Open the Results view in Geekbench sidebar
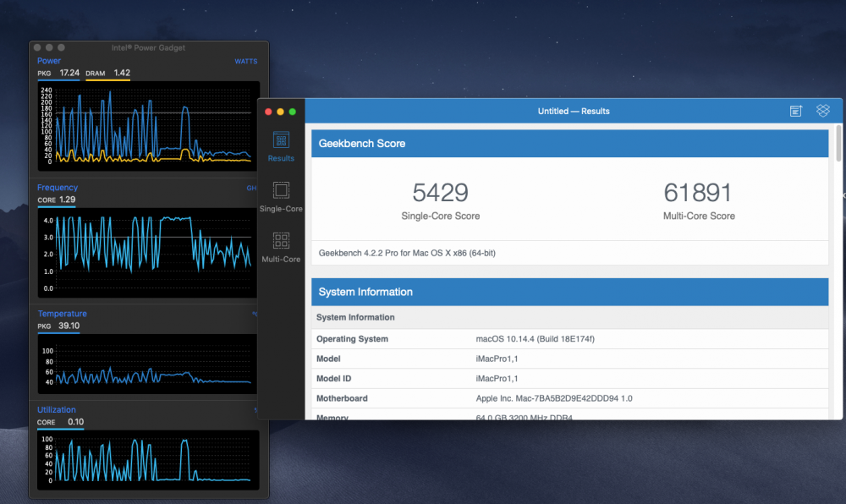 [281, 146]
